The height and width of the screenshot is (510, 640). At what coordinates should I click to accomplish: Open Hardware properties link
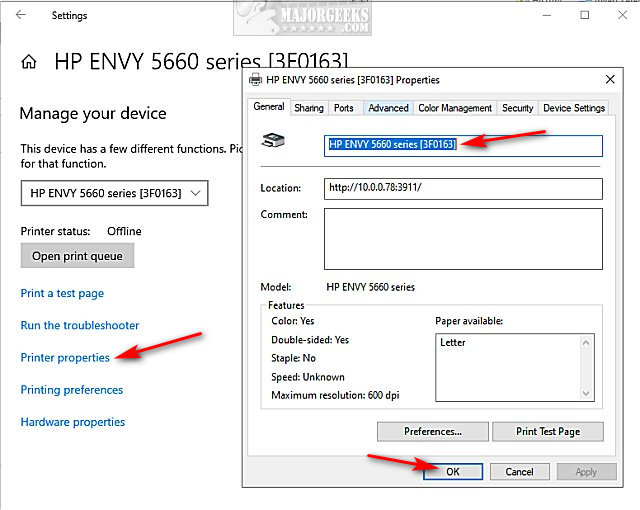(x=73, y=422)
